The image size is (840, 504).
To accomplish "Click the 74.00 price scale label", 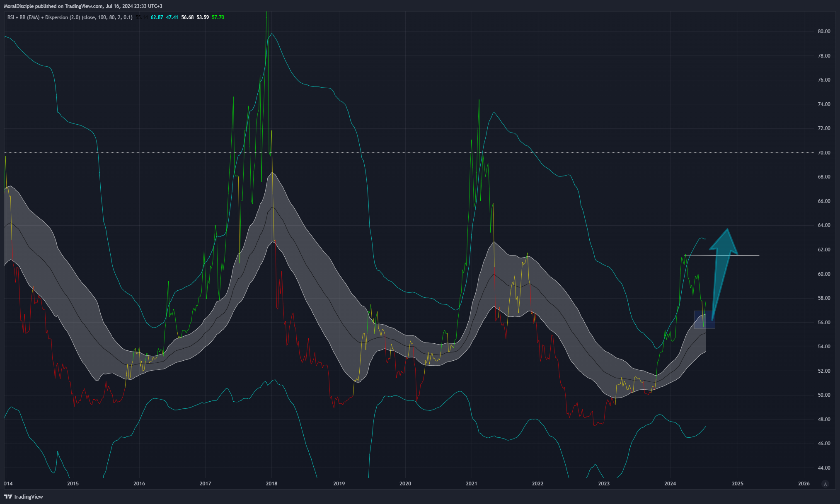I will (824, 104).
